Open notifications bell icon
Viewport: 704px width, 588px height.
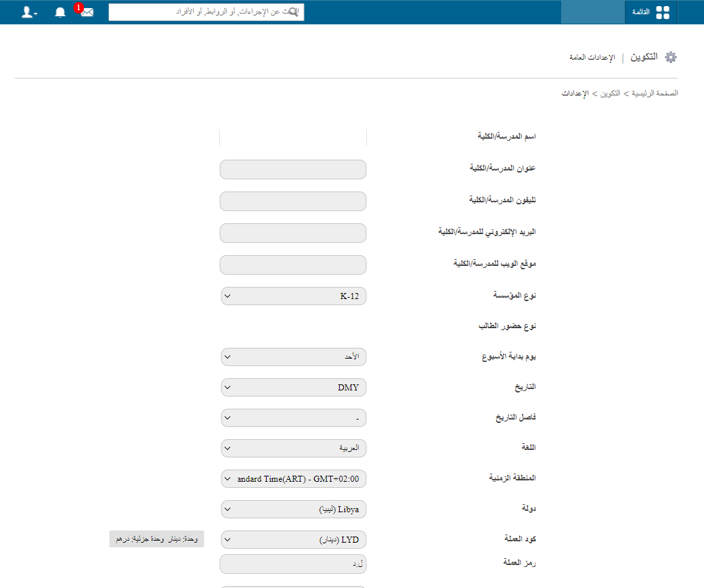click(60, 13)
